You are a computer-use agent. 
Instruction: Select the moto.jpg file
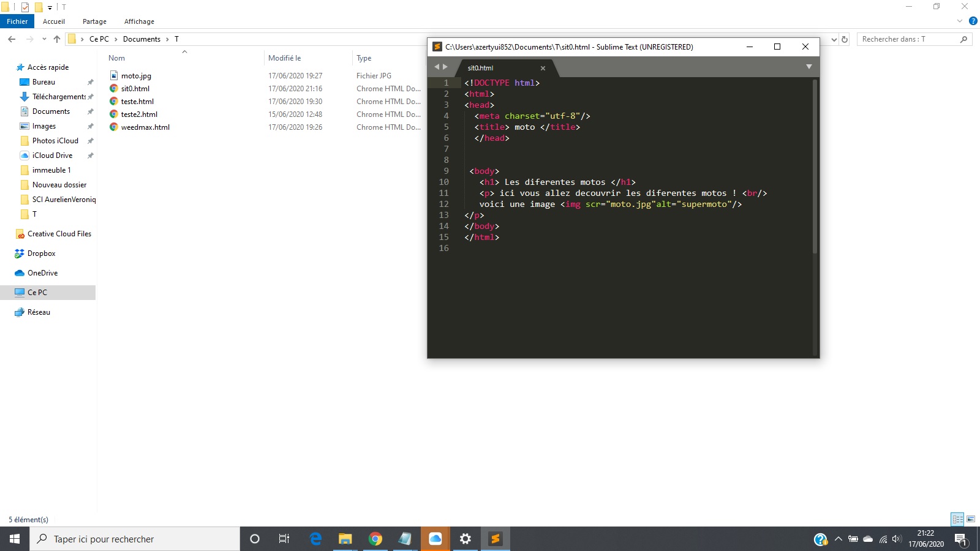136,76
